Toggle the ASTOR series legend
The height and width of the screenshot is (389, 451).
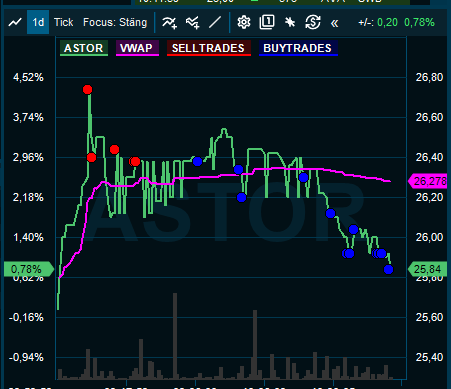click(x=84, y=48)
